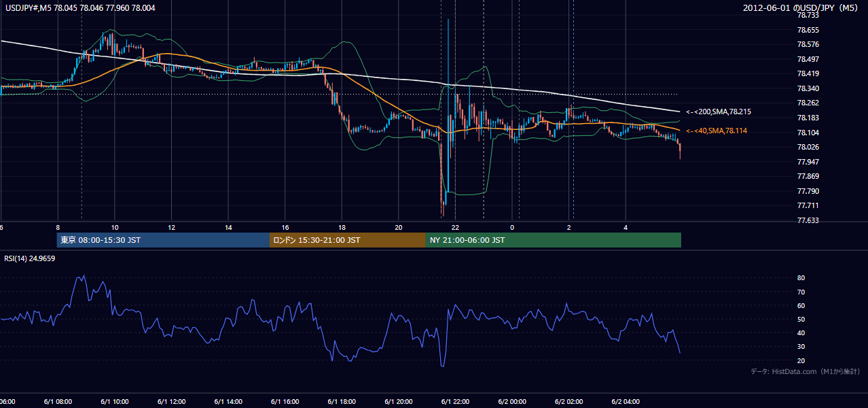
Task: Click the 6/1 10:00 bottom time label
Action: [x=115, y=401]
